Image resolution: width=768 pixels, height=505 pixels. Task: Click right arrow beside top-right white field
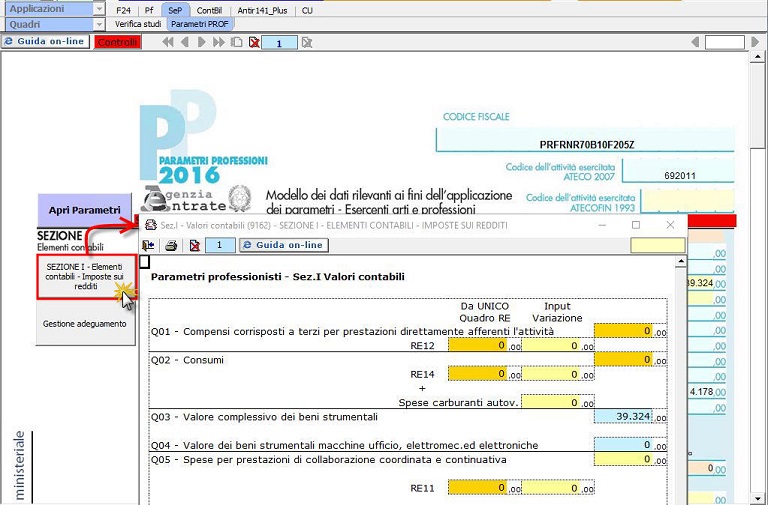tap(755, 43)
